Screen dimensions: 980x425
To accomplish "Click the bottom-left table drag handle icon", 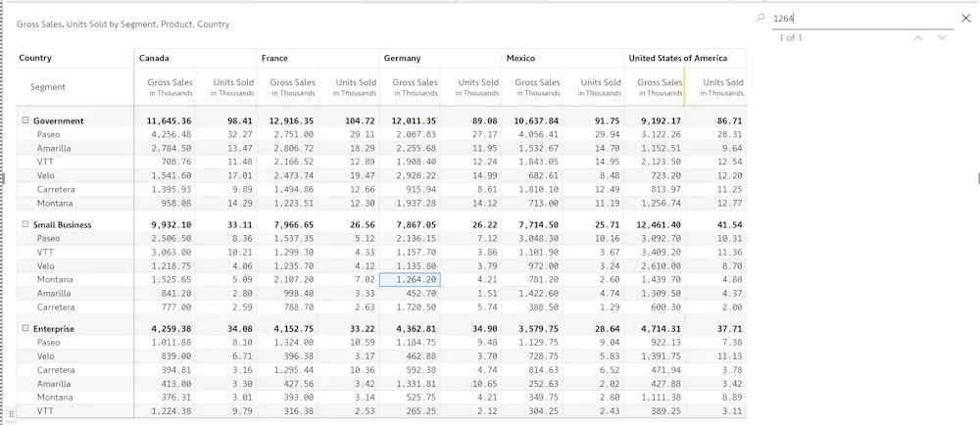I will (x=11, y=414).
